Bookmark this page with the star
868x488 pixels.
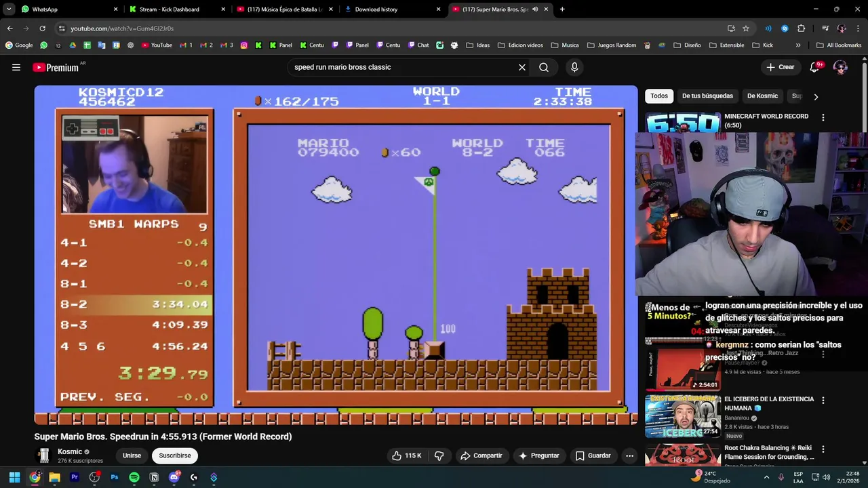click(x=746, y=28)
